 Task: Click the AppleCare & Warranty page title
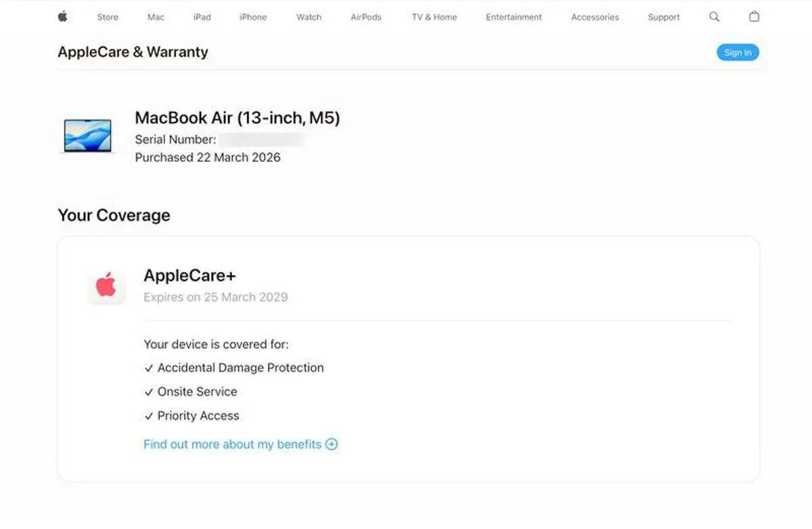[133, 52]
